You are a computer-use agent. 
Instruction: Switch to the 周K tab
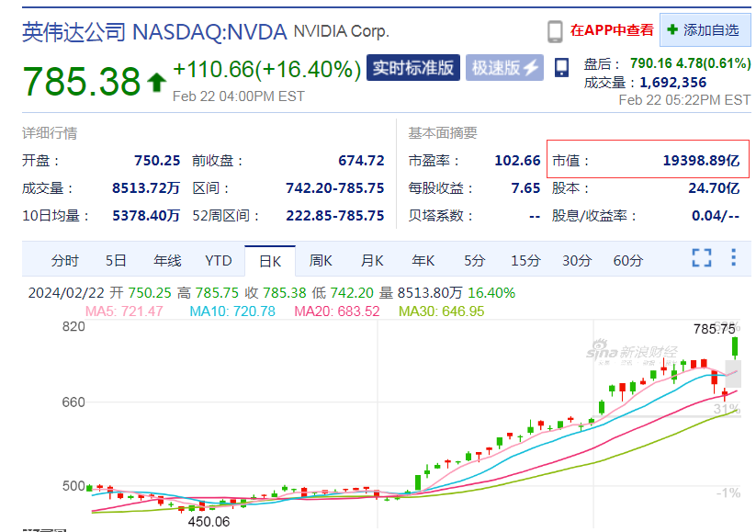coord(320,260)
